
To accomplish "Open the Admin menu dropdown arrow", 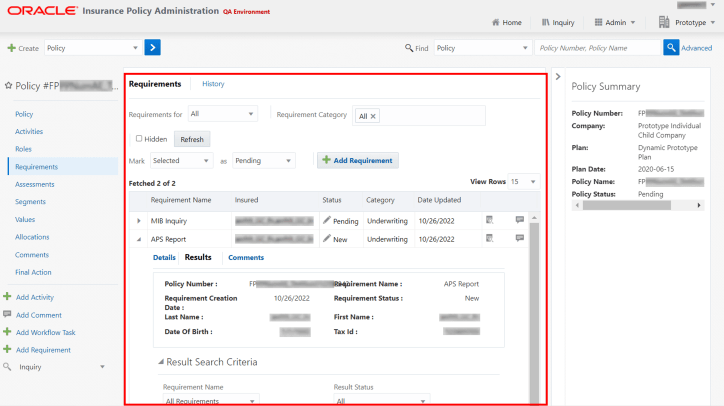I will click(633, 22).
